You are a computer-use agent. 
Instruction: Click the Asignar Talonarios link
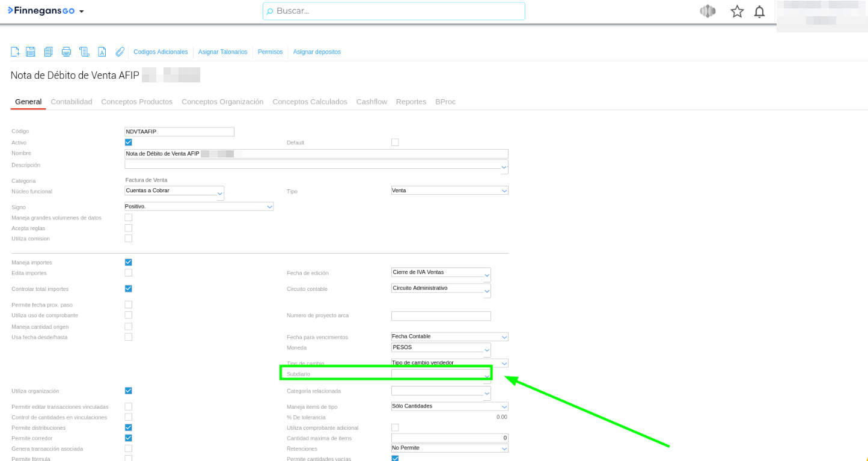(222, 52)
